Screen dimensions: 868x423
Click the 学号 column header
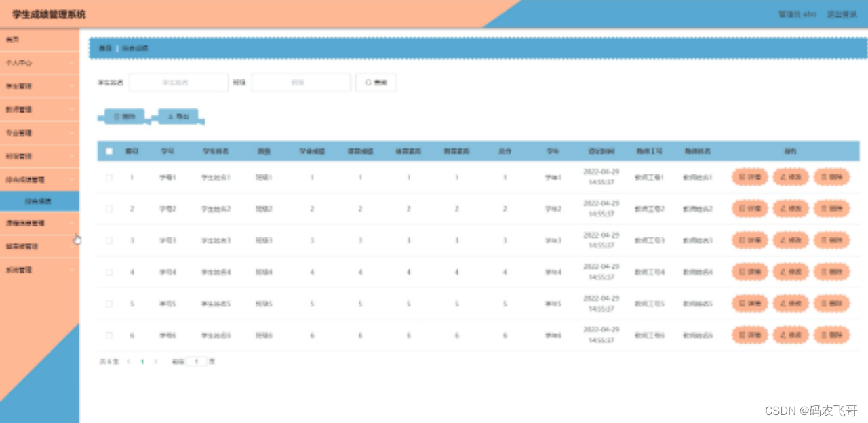(x=167, y=151)
